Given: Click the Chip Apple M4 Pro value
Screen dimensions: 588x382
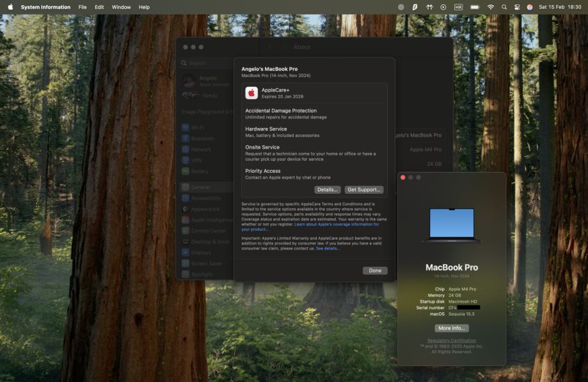Looking at the screenshot, I should 463,289.
